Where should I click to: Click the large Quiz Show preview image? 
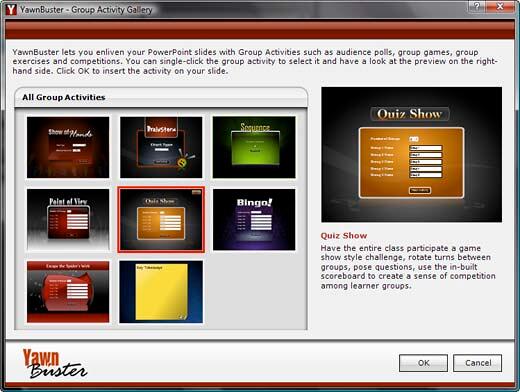pos(411,155)
